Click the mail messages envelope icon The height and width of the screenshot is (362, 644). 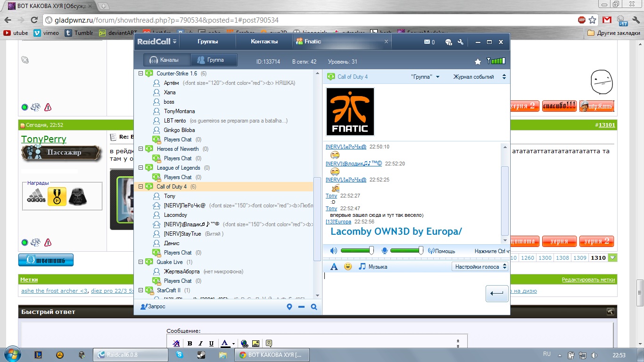(427, 42)
